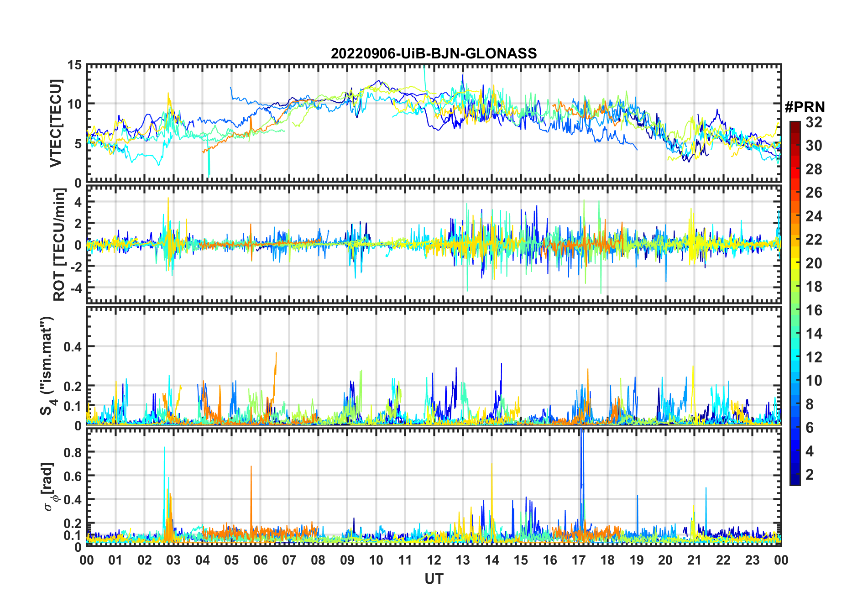Image resolution: width=868 pixels, height=607 pixels.
Task: Click the S4 ("ism.mat") y-axis label
Action: tap(47, 366)
